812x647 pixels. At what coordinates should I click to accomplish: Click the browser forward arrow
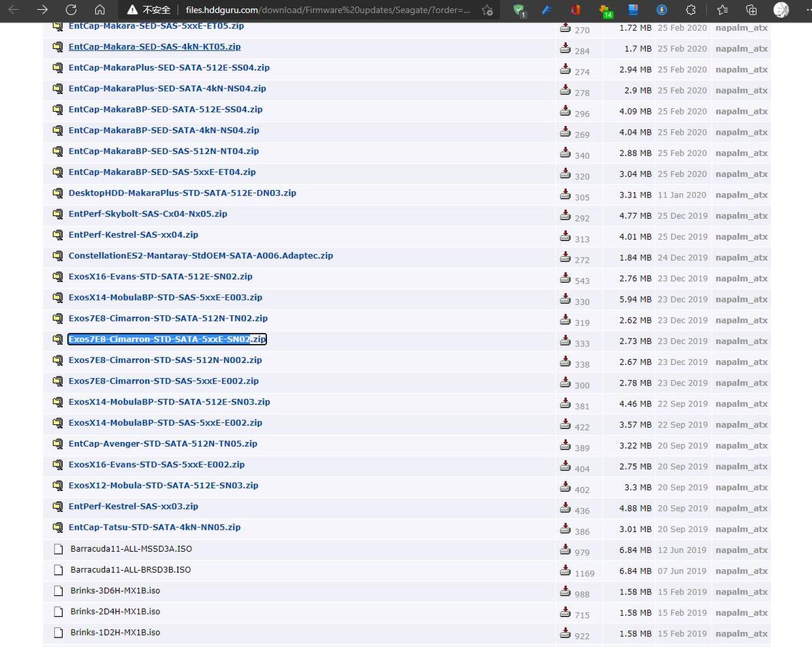pos(42,10)
